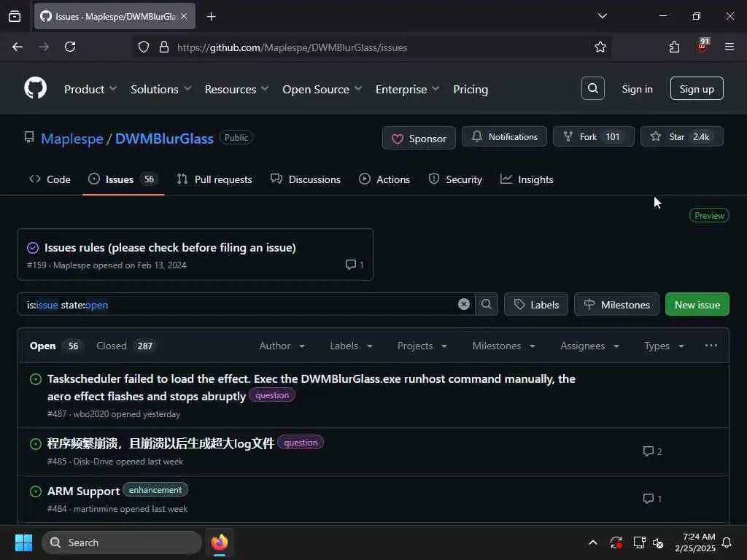The width and height of the screenshot is (747, 560).
Task: Click the Pricing link
Action: (471, 89)
